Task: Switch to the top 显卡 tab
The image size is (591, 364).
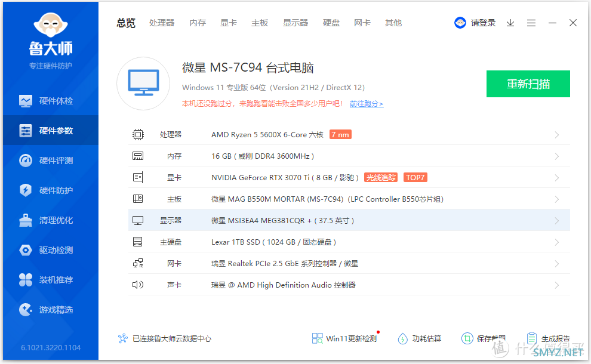Action: pos(229,23)
